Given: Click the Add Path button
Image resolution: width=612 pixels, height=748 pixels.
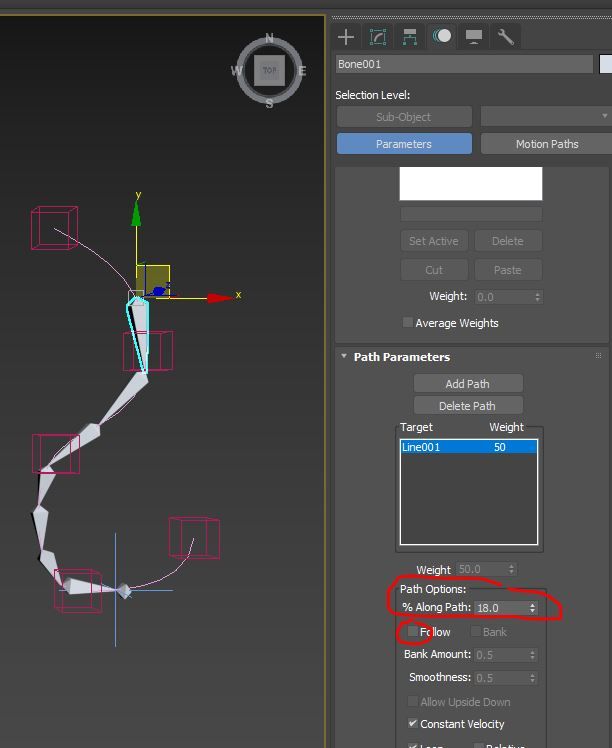Looking at the screenshot, I should click(x=468, y=384).
